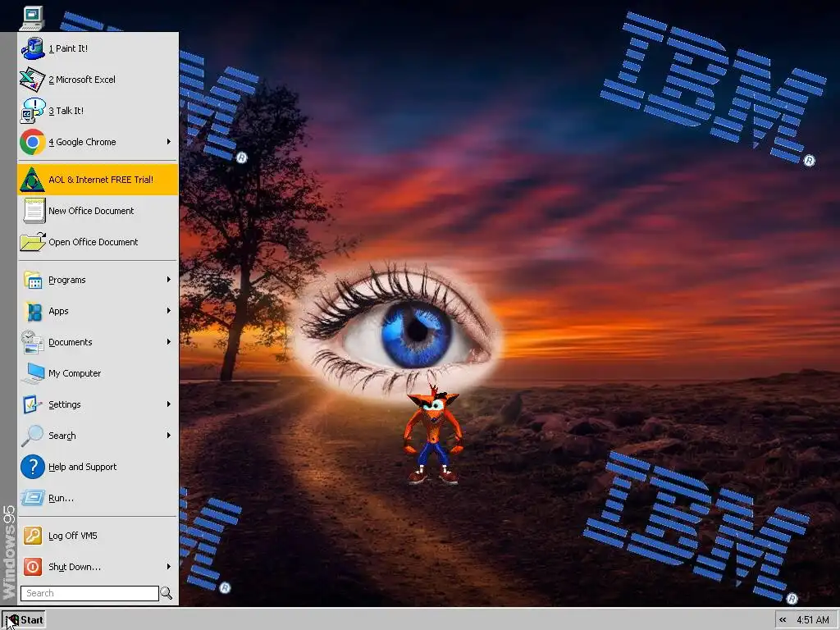
Task: Select Open Office Document entry
Action: (x=98, y=242)
